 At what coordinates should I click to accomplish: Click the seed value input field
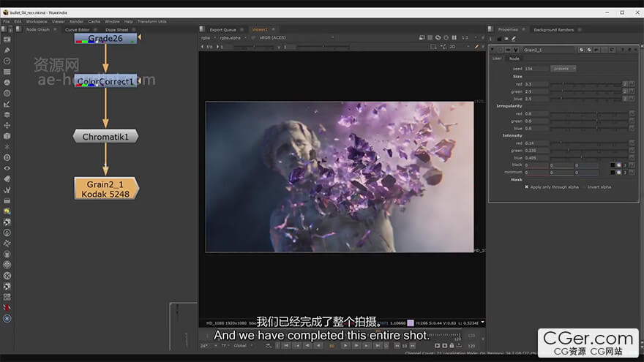(533, 69)
